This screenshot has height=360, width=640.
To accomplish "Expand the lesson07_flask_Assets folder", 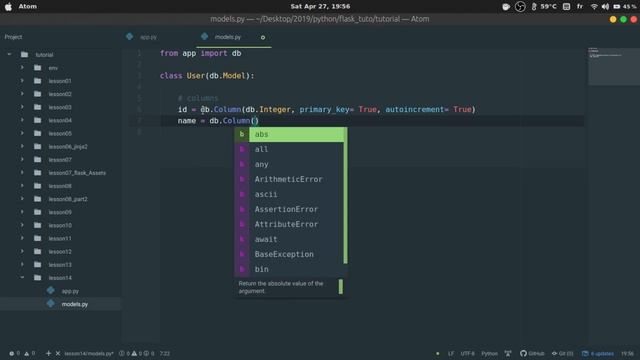I will (22, 173).
